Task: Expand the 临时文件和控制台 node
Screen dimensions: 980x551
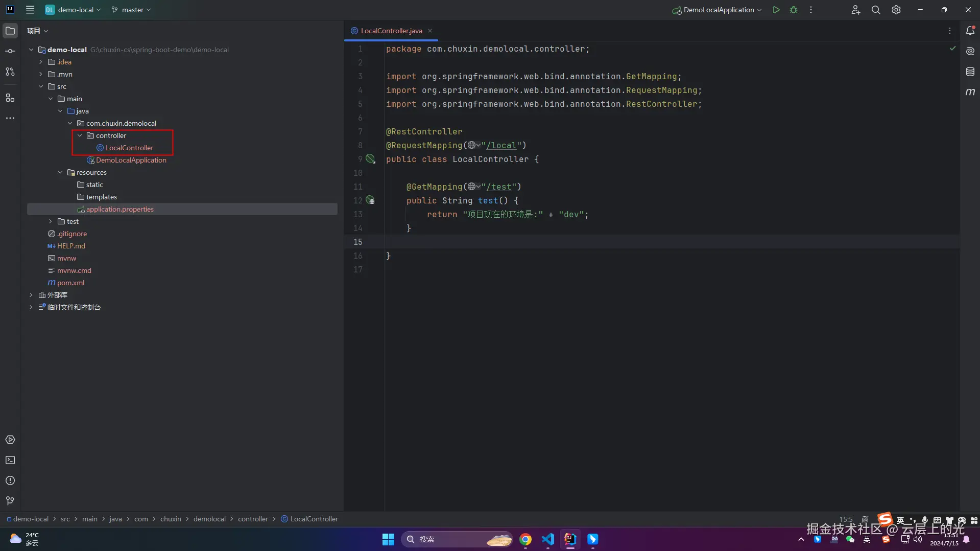Action: pyautogui.click(x=31, y=307)
